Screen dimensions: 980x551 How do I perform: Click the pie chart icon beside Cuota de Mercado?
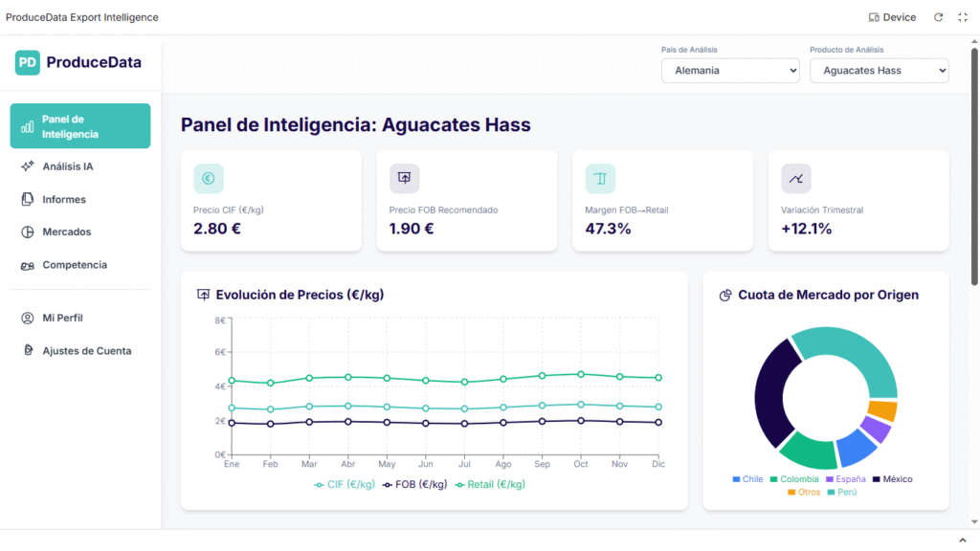tap(725, 296)
